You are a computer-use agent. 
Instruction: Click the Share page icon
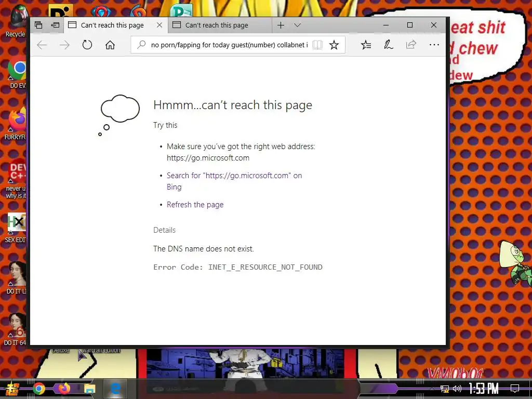tap(411, 45)
